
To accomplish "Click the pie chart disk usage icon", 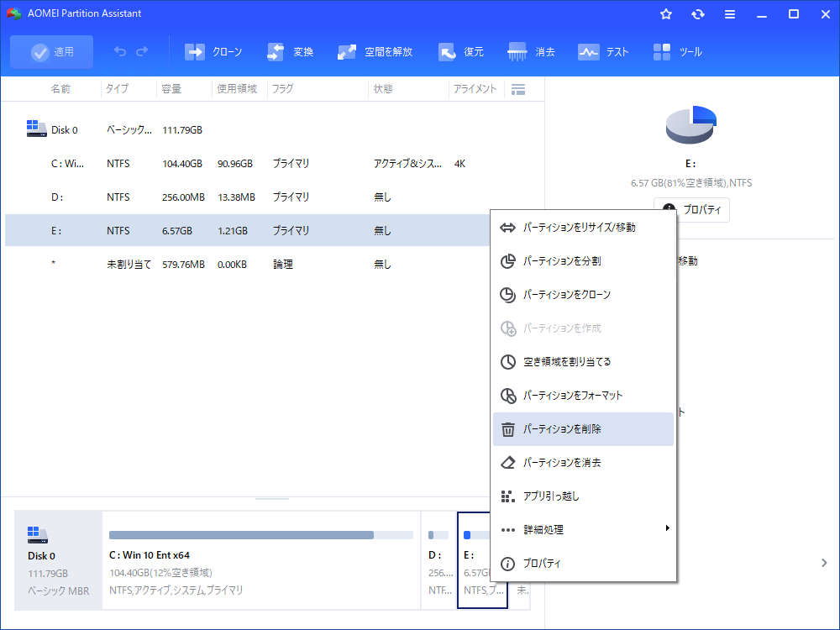I will pos(691,125).
